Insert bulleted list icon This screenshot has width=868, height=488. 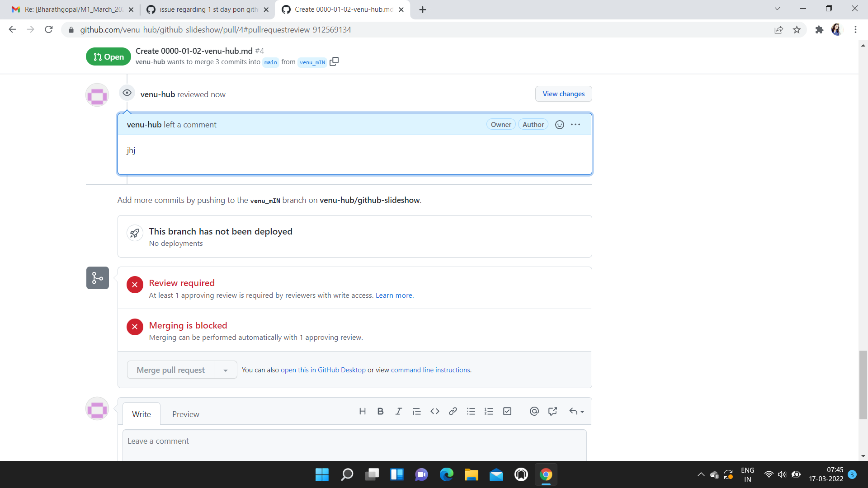pos(471,411)
